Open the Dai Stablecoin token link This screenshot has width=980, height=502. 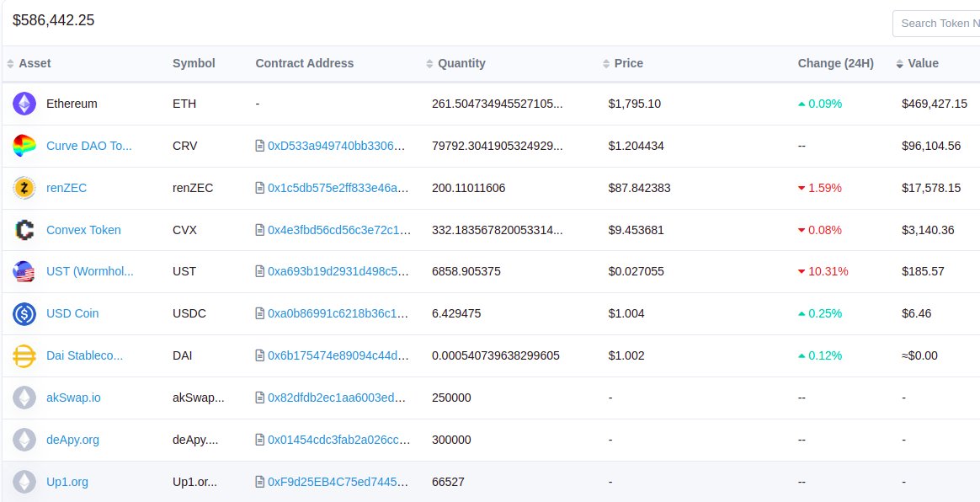[x=84, y=355]
